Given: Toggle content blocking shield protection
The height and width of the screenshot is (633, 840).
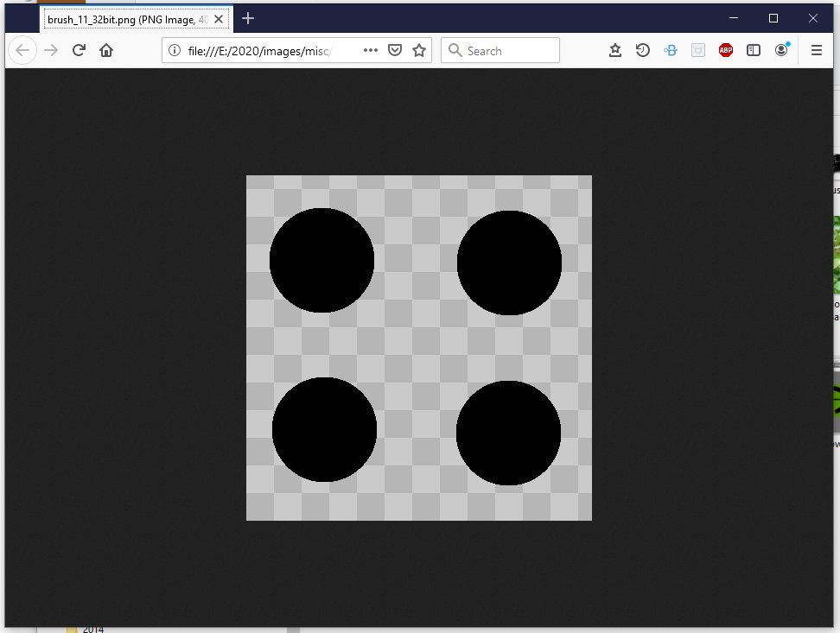Looking at the screenshot, I should pyautogui.click(x=395, y=50).
